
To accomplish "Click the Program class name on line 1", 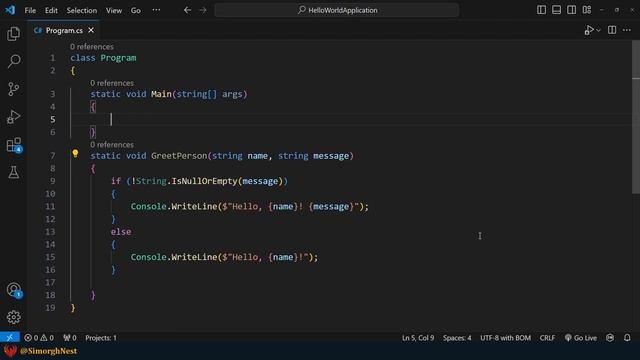I will click(x=118, y=58).
